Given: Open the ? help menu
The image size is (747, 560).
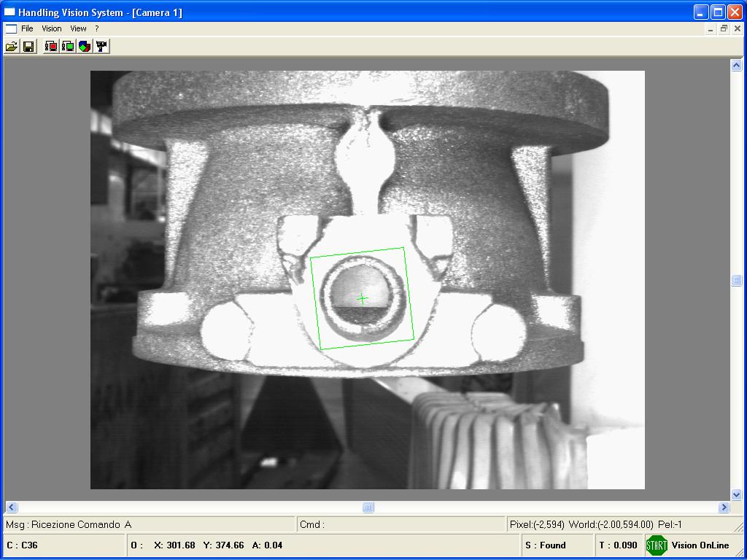Looking at the screenshot, I should [x=97, y=28].
